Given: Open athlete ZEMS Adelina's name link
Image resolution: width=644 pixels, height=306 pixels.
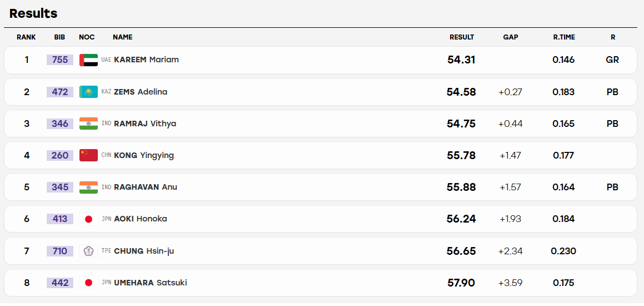Looking at the screenshot, I should point(141,92).
